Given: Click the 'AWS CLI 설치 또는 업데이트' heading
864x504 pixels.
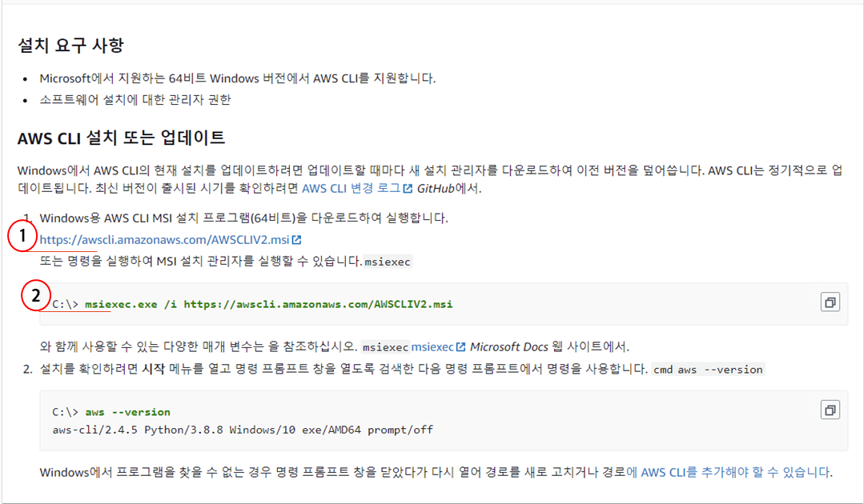Looking at the screenshot, I should 121,138.
